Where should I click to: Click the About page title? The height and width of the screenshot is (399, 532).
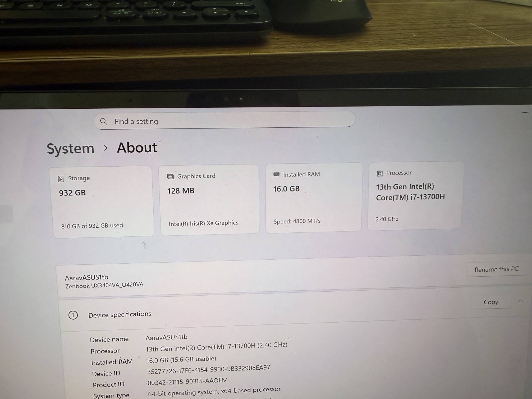click(x=137, y=148)
